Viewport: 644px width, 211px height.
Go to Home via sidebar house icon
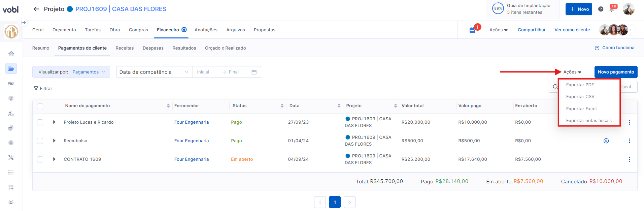(11, 54)
